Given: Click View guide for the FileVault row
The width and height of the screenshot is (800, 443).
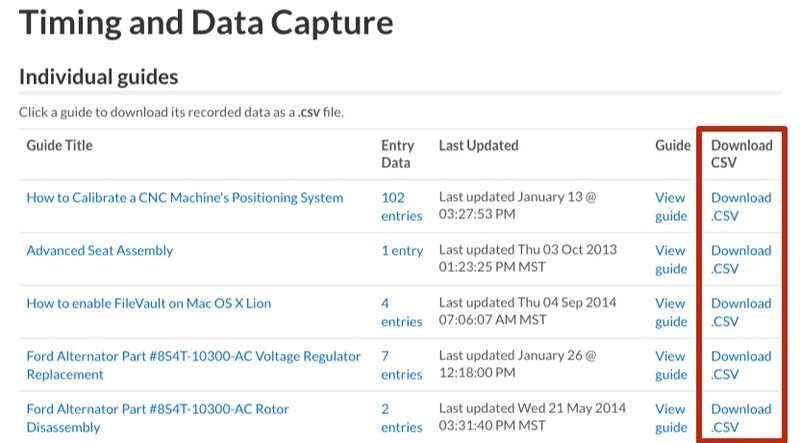Looking at the screenshot, I should tap(671, 312).
